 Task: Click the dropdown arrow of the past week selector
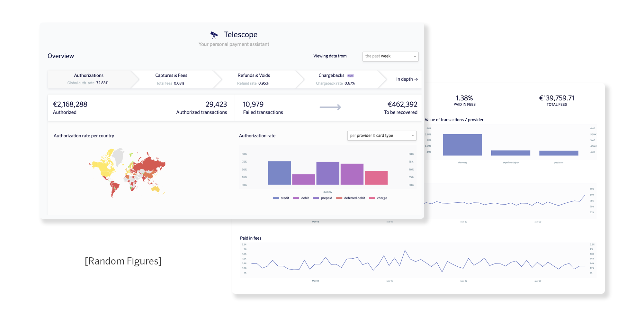click(415, 56)
